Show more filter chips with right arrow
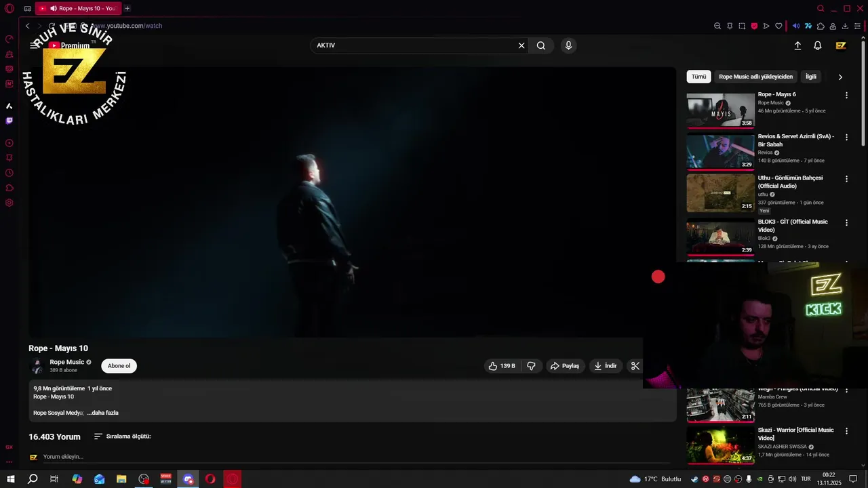 [x=840, y=77]
